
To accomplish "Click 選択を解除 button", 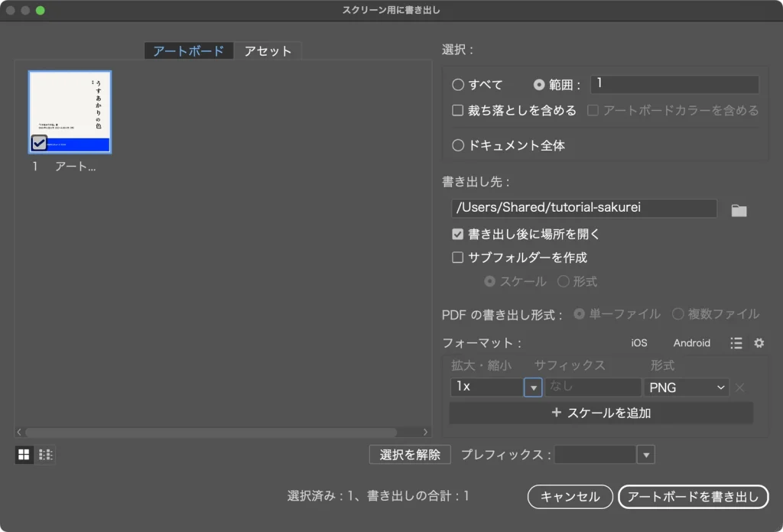I will pyautogui.click(x=410, y=455).
